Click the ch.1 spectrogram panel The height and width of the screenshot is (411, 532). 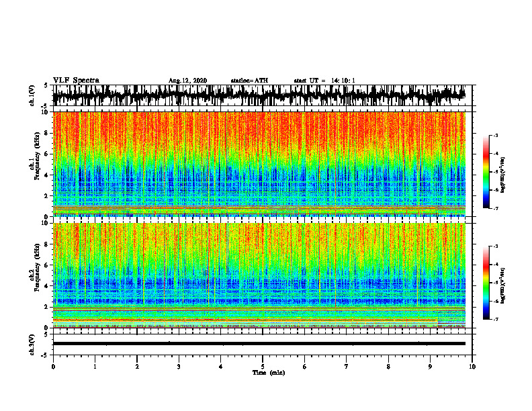click(x=259, y=164)
